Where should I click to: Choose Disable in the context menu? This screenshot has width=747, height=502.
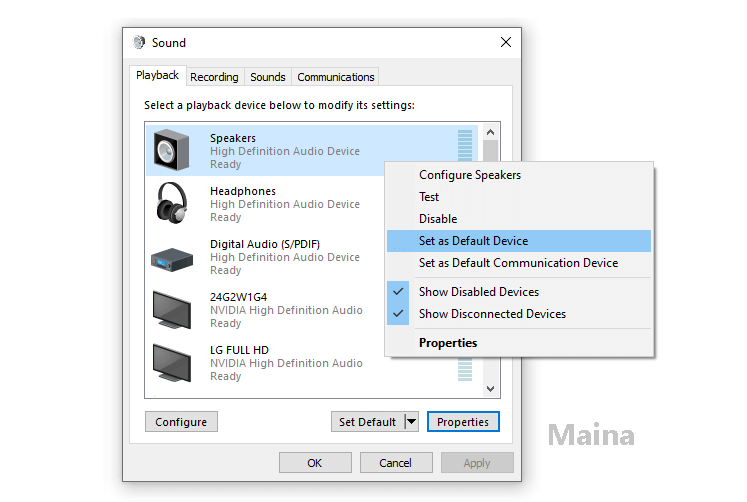[519, 219]
